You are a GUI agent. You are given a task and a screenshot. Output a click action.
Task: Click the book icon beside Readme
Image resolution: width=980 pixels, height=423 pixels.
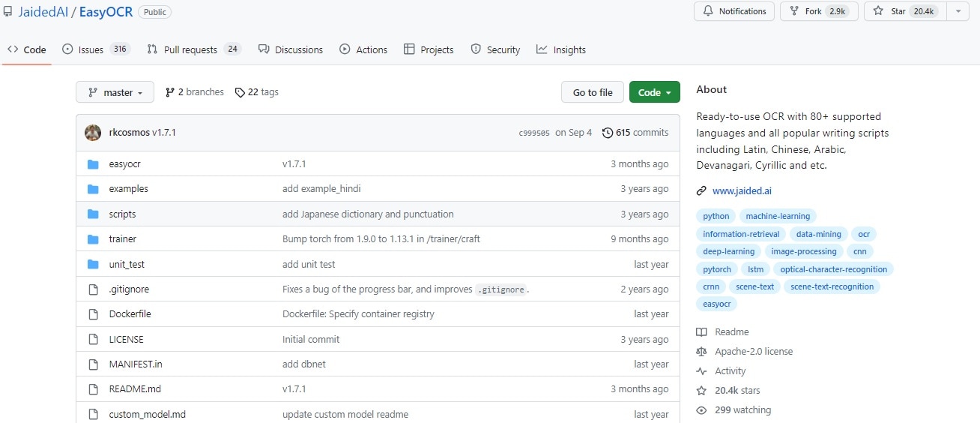701,332
